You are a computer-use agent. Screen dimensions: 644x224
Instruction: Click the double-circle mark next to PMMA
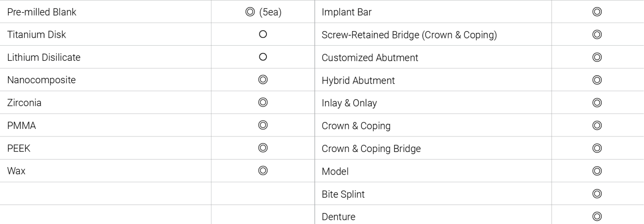263,125
